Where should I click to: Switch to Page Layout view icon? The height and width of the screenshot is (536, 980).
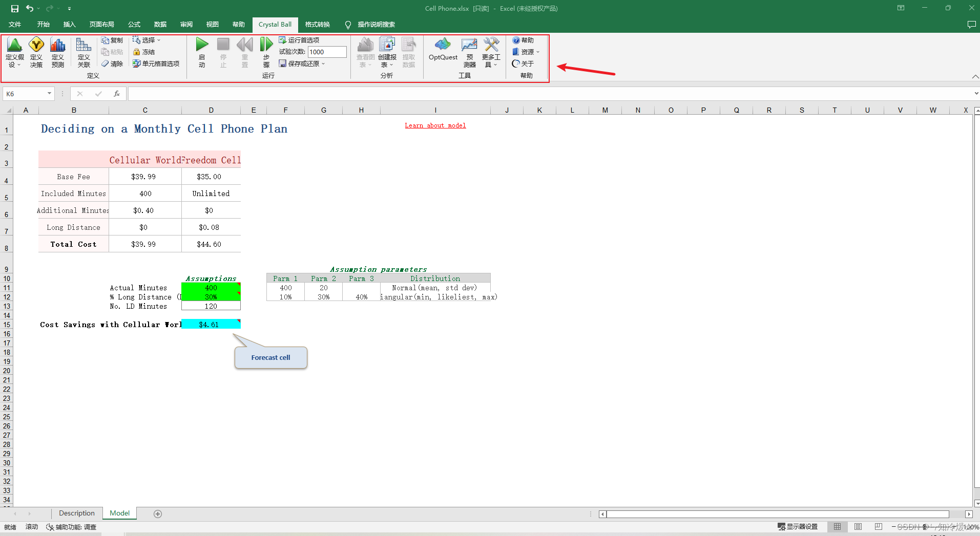pos(858,527)
